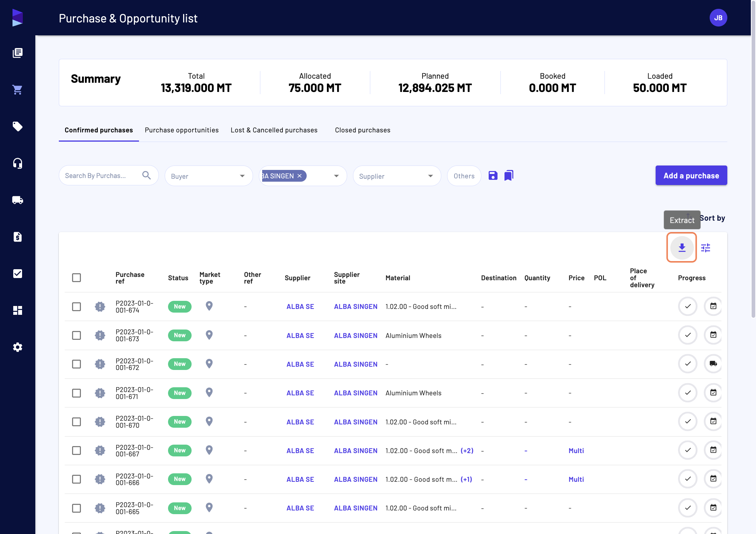The image size is (756, 534).
Task: Remove the SINGEN filter chip
Action: 299,176
